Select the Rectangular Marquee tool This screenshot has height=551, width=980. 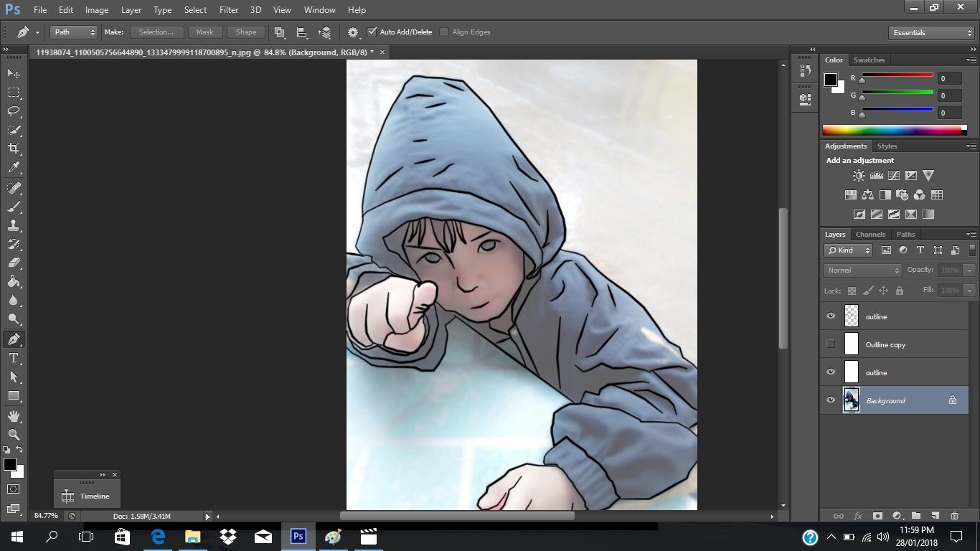tap(14, 92)
